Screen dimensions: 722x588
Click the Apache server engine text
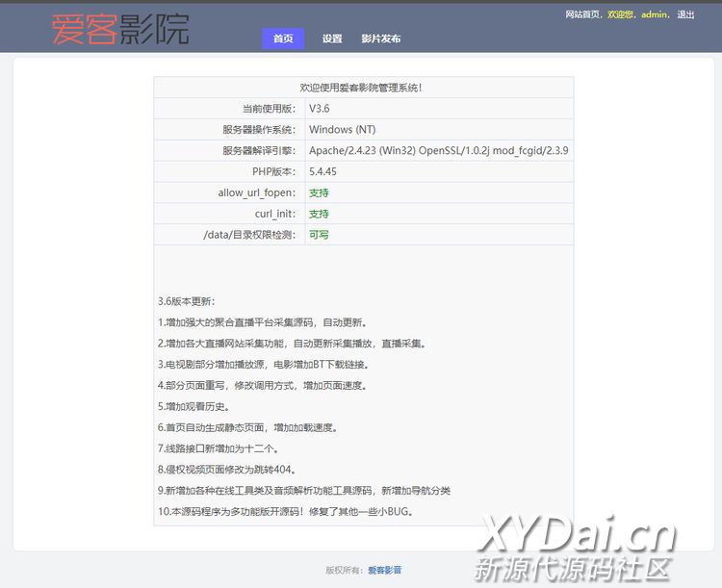pos(438,151)
